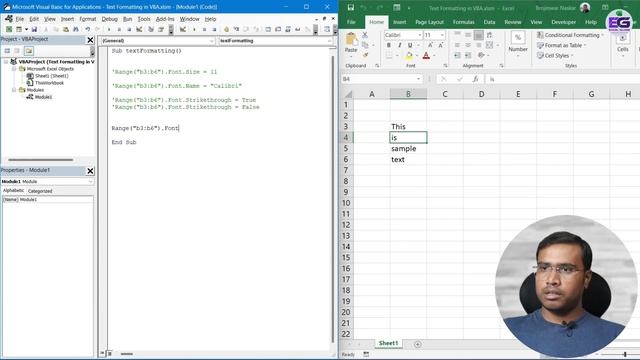Open Cell Styles dropdown

click(556, 56)
